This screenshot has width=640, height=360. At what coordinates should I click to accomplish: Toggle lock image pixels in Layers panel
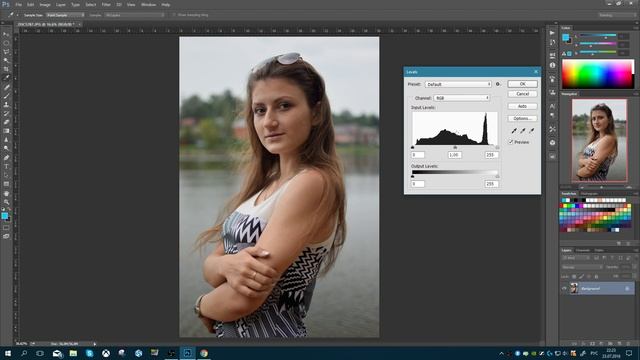point(582,276)
